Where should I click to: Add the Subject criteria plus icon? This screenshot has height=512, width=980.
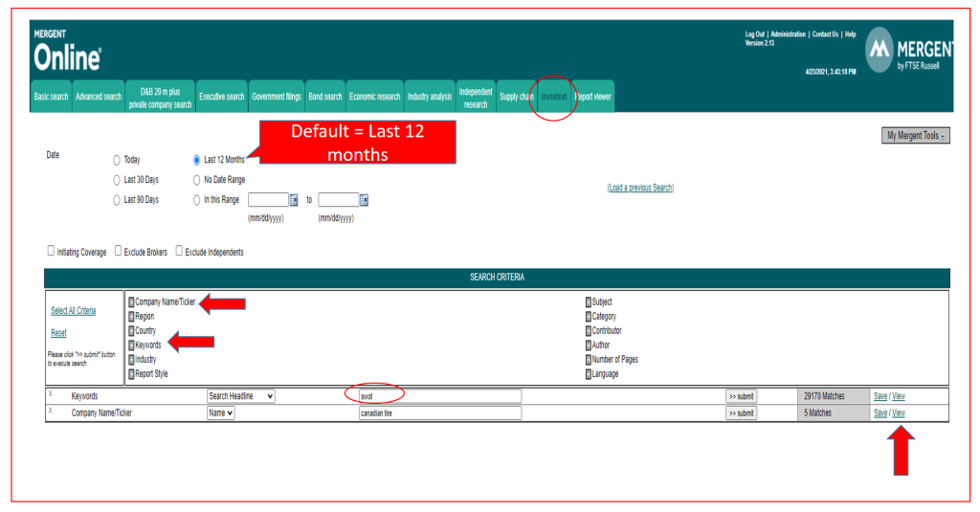tap(589, 302)
